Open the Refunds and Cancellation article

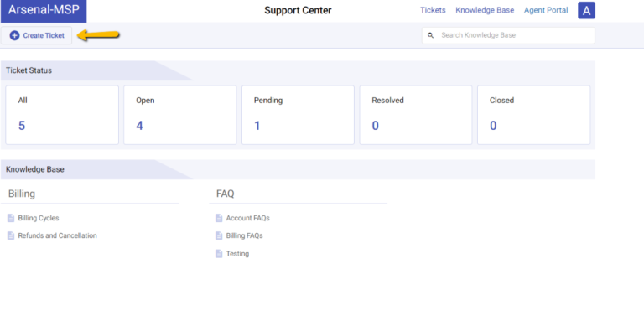point(58,235)
